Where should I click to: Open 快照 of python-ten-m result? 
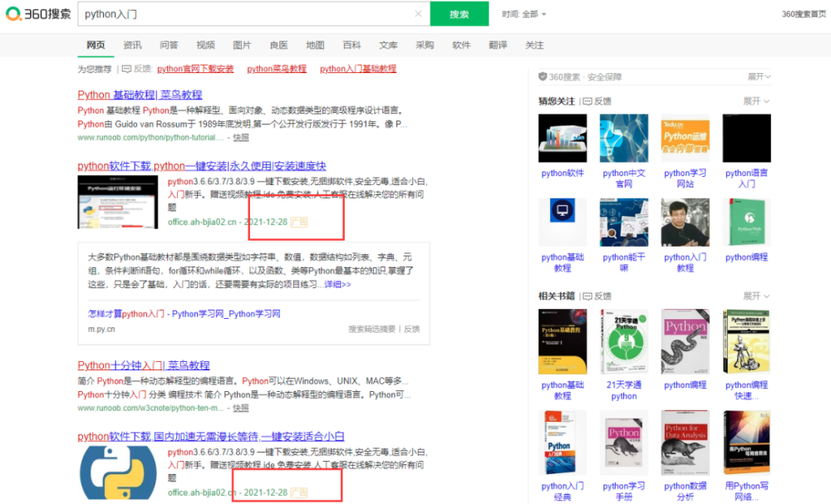point(241,409)
